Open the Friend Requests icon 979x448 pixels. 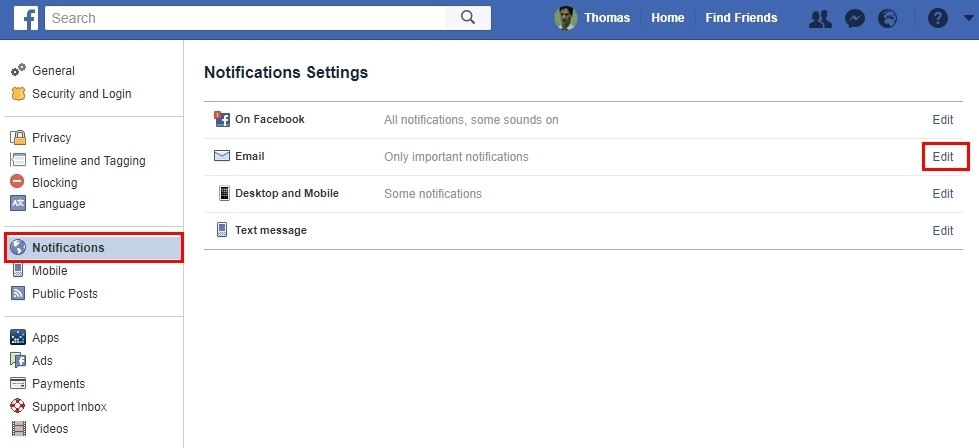click(820, 19)
